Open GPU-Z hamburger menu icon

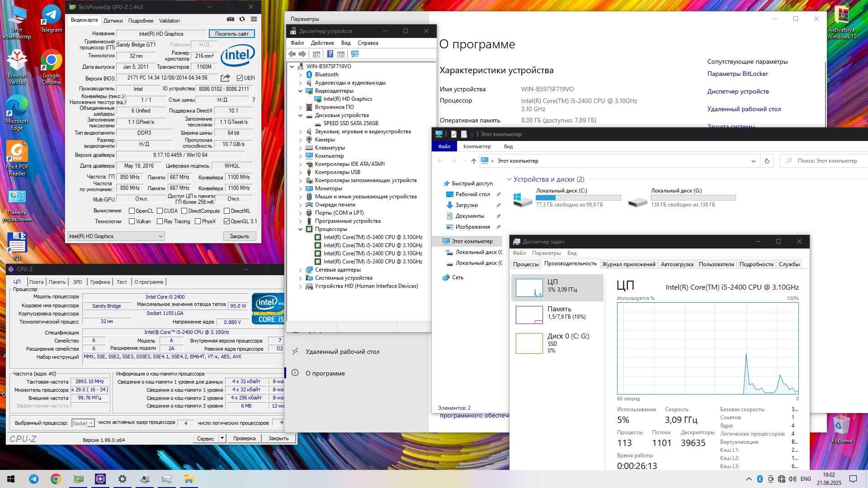tap(254, 19)
